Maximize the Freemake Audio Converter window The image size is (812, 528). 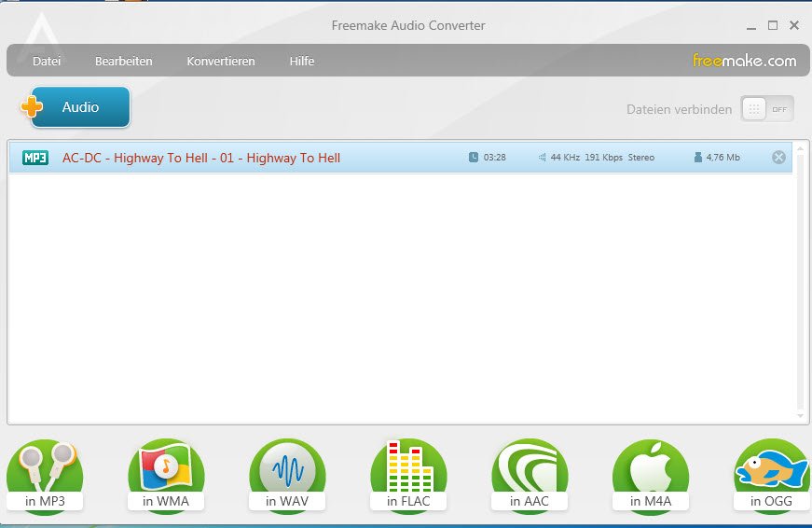click(x=773, y=25)
